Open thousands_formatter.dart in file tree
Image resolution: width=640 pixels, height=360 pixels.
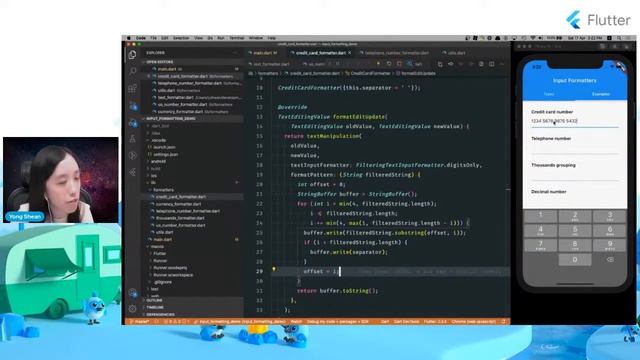click(x=180, y=218)
